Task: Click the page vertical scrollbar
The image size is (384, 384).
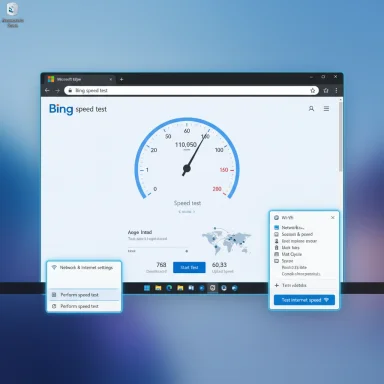Action: click(x=340, y=137)
